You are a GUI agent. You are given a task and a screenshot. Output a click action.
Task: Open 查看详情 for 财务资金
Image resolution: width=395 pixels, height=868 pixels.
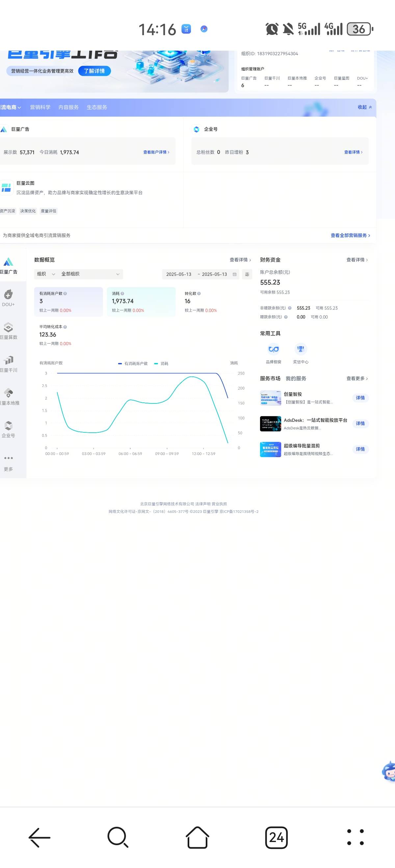click(357, 260)
